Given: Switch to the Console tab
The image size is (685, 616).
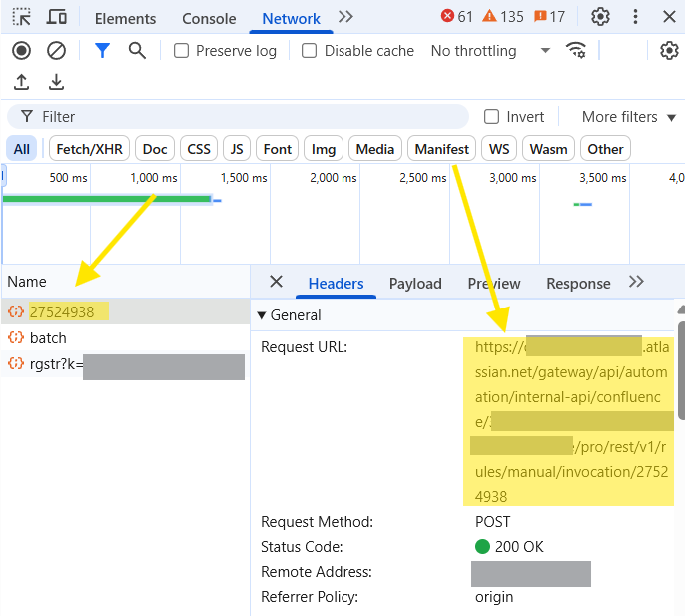Looking at the screenshot, I should coord(209,18).
